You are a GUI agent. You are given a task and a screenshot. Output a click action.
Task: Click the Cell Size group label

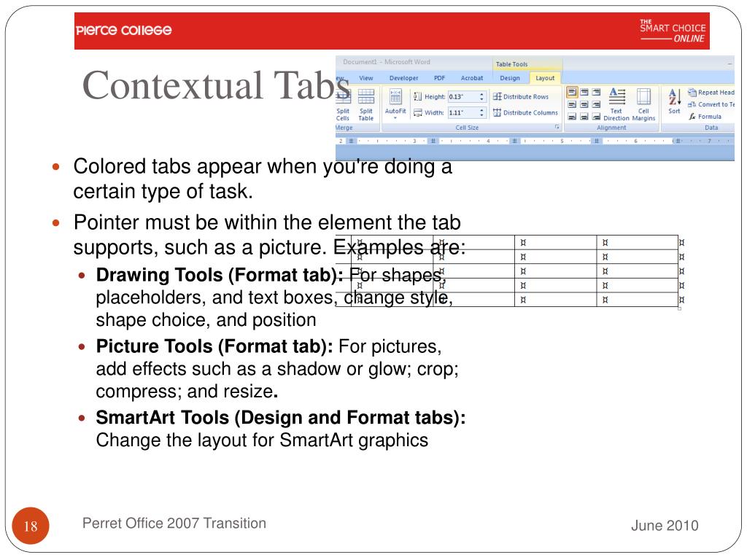pyautogui.click(x=467, y=128)
